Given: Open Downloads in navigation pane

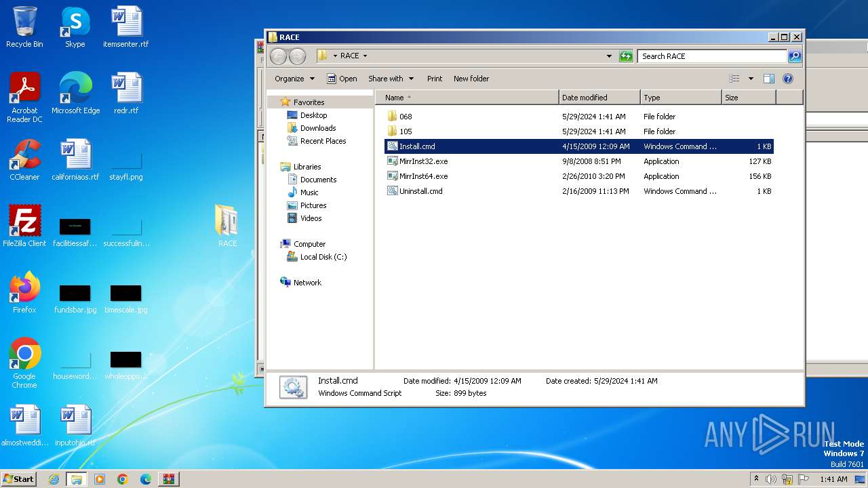Looking at the screenshot, I should (x=318, y=128).
